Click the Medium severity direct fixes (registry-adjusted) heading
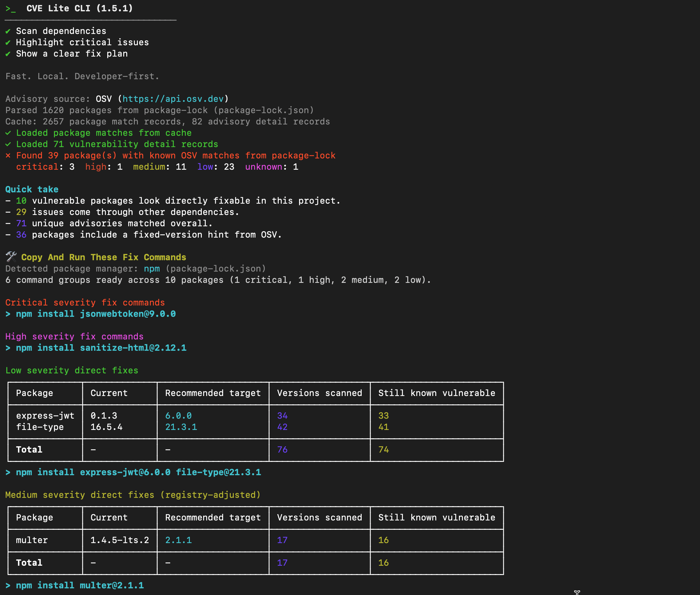Image resolution: width=700 pixels, height=595 pixels. 133,495
